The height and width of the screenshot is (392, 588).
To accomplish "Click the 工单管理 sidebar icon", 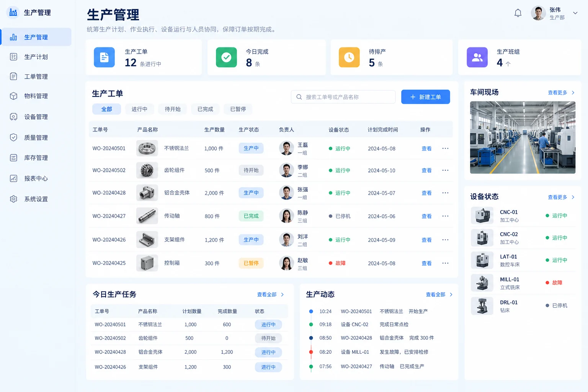I will pyautogui.click(x=13, y=76).
